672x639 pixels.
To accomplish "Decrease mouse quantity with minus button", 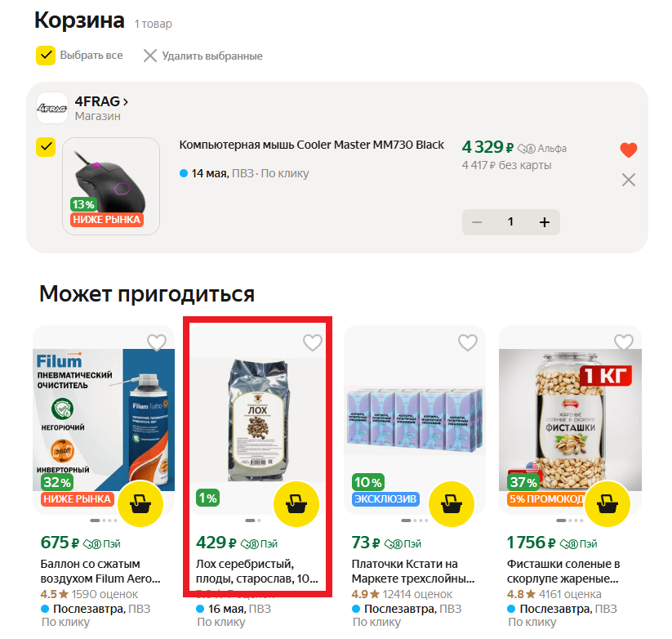I will tap(477, 222).
